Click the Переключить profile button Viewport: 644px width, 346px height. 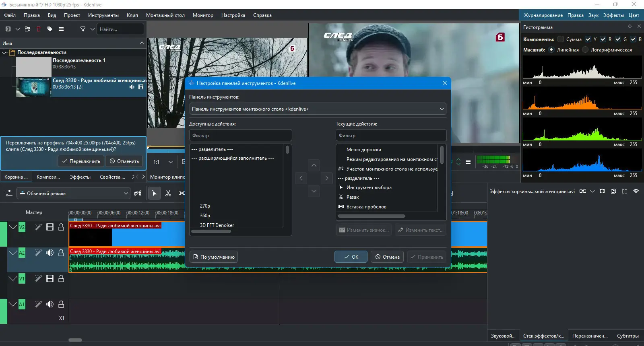coord(81,161)
